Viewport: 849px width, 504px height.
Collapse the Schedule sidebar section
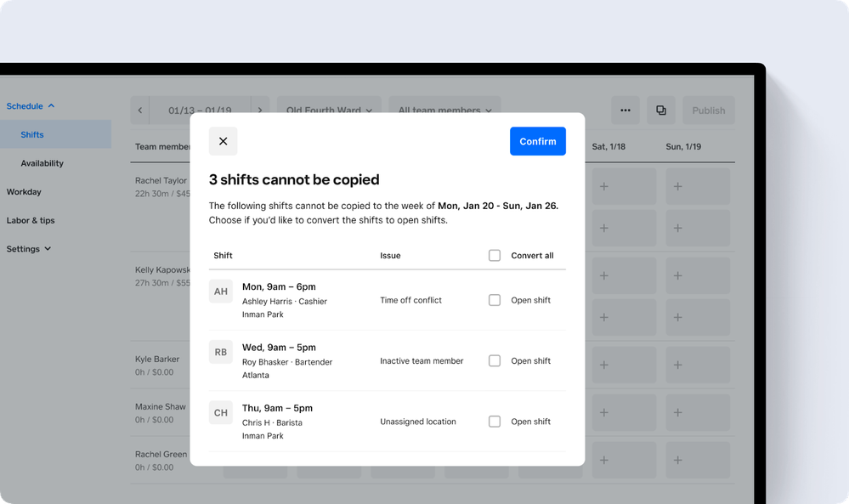click(31, 106)
